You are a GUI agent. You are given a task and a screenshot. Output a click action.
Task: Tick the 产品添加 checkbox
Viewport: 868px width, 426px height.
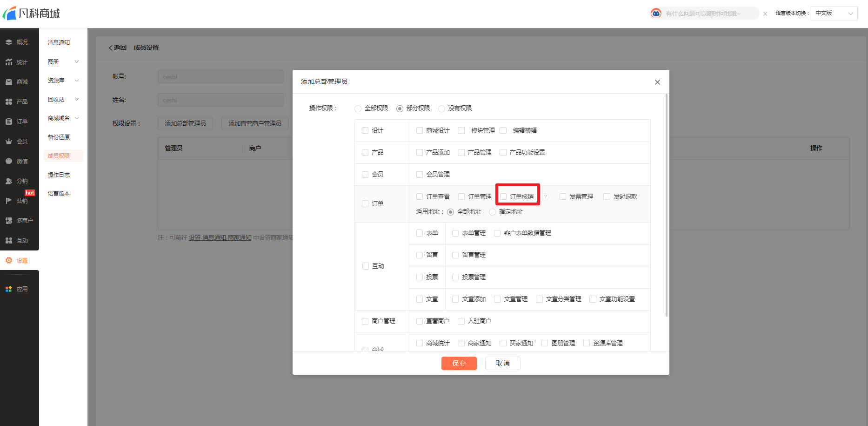click(x=420, y=153)
